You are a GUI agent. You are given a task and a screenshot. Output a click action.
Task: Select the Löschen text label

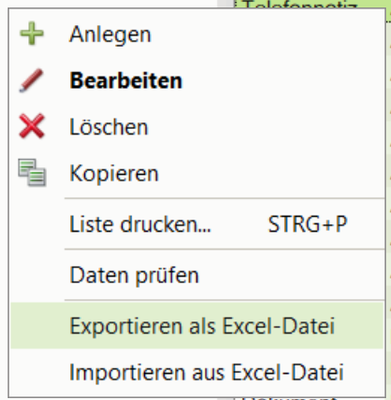pyautogui.click(x=109, y=127)
